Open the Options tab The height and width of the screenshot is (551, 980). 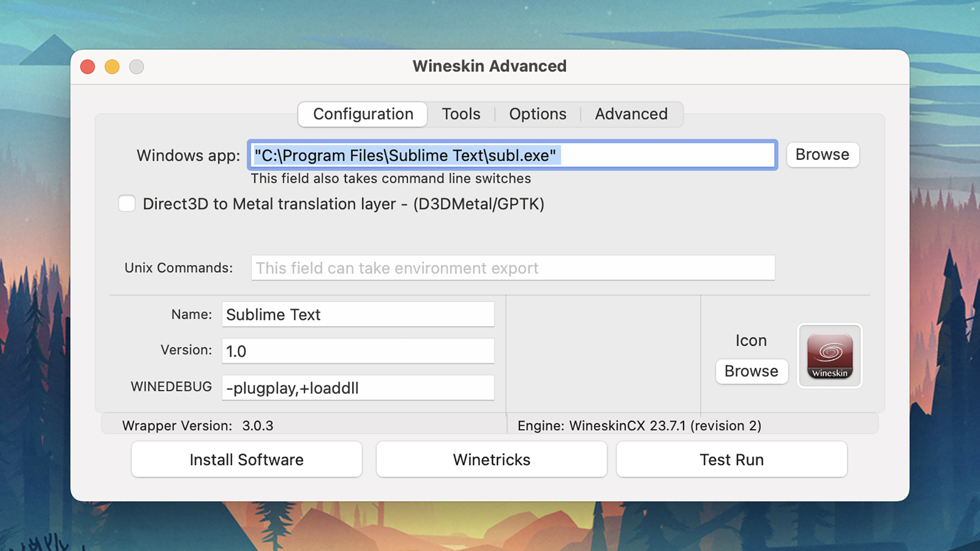coord(538,114)
